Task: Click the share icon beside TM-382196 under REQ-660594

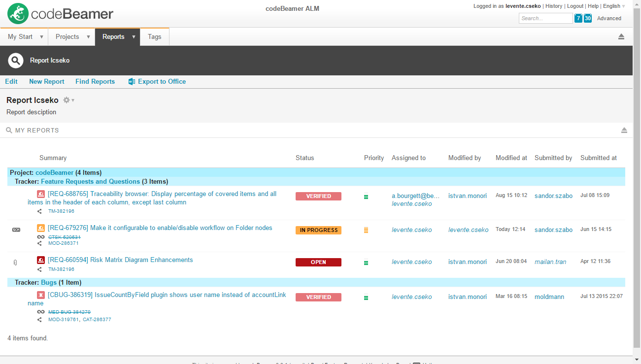Action: pyautogui.click(x=40, y=269)
